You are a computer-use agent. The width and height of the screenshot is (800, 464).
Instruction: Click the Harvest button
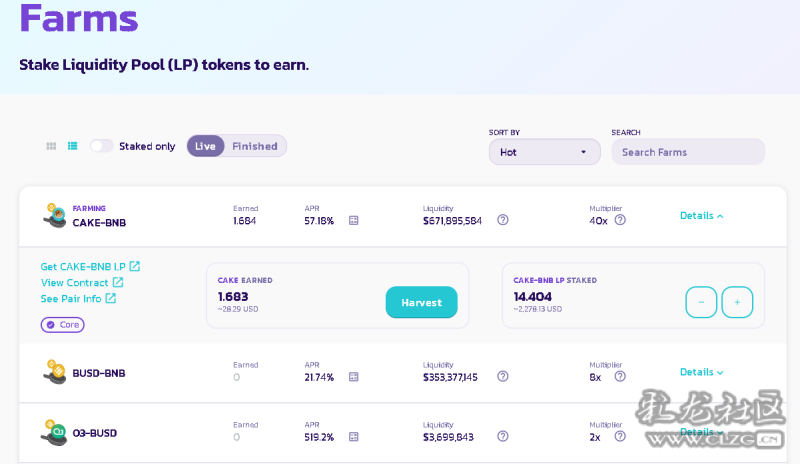pyautogui.click(x=421, y=302)
